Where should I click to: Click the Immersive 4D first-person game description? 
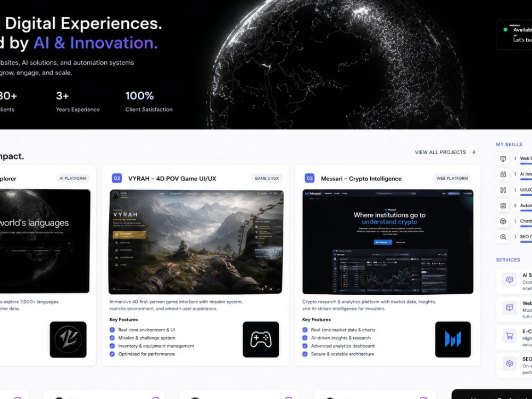click(176, 305)
